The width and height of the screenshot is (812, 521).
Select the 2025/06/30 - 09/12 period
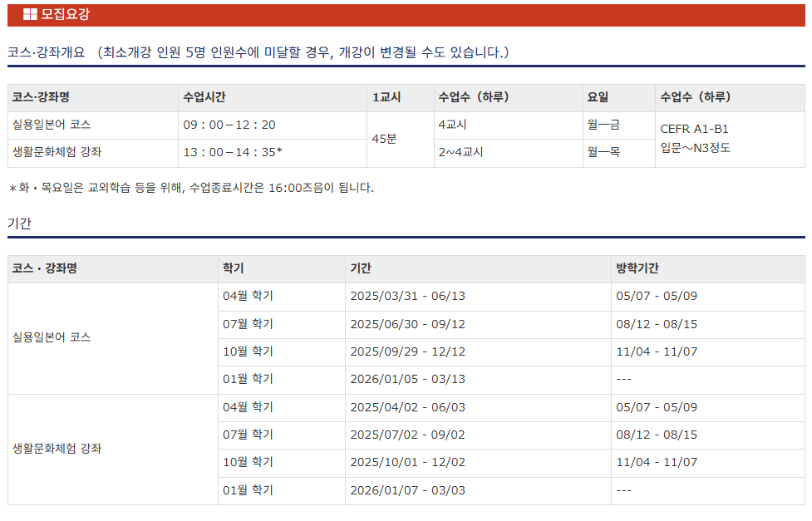point(407,324)
